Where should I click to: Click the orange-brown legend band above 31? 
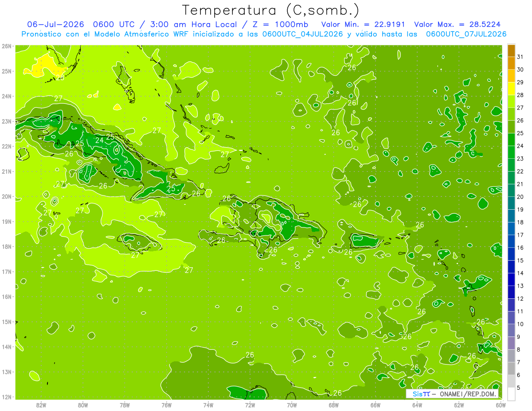coord(511,51)
